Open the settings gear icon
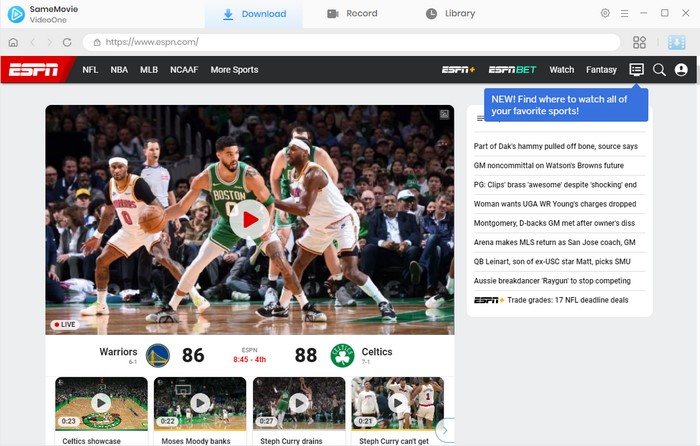700x446 pixels. 605,13
